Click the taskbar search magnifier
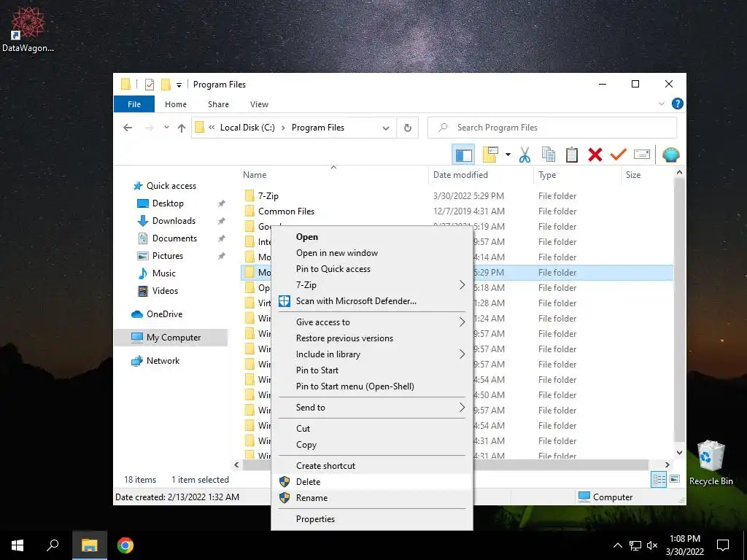 pyautogui.click(x=53, y=545)
